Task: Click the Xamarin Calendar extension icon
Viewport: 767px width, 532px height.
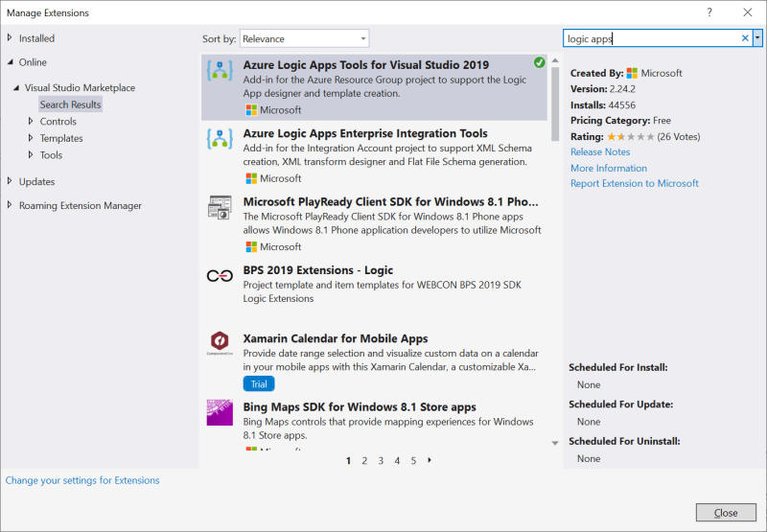Action: coord(220,343)
